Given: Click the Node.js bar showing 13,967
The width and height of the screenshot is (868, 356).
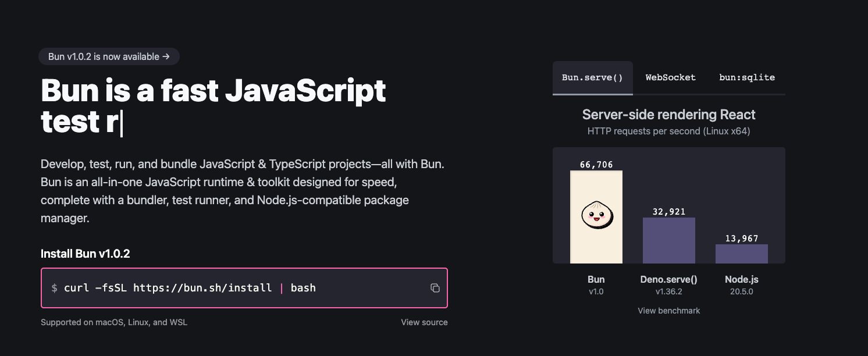Looking at the screenshot, I should [742, 254].
